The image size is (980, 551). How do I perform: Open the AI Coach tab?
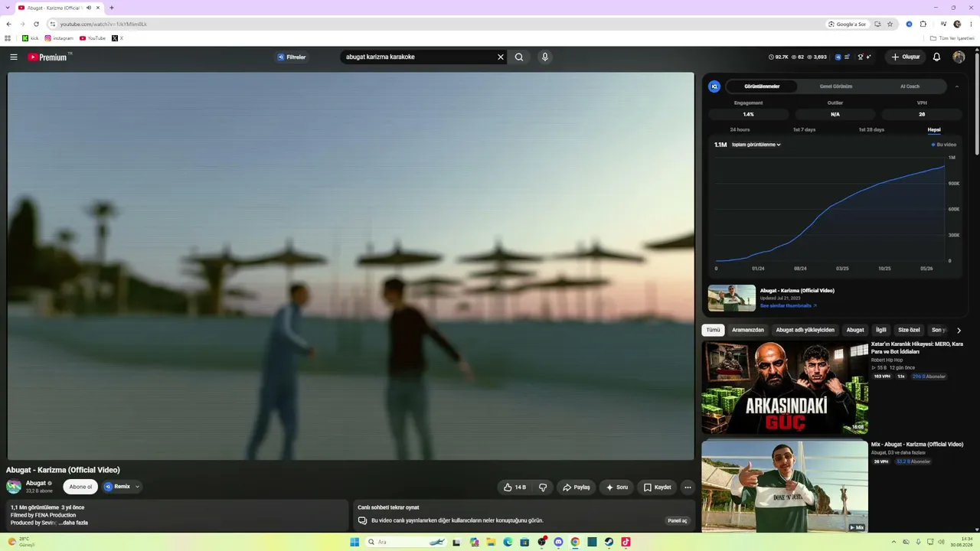910,86
